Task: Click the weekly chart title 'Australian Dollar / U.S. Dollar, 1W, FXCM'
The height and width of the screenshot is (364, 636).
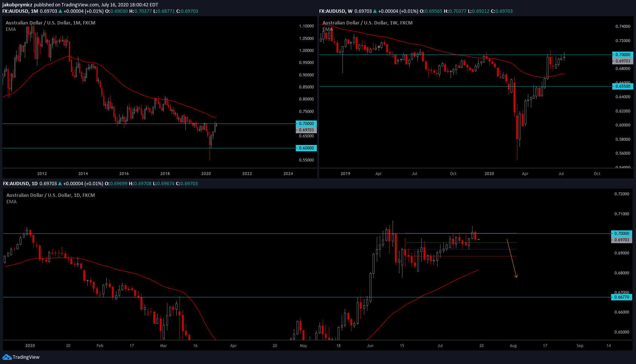Action: pyautogui.click(x=367, y=23)
